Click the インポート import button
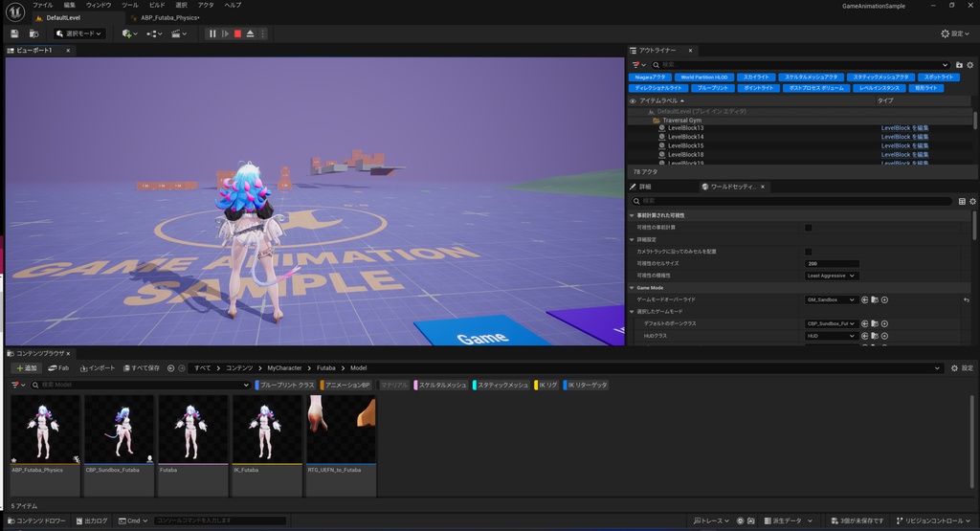The height and width of the screenshot is (531, 980). click(98, 368)
